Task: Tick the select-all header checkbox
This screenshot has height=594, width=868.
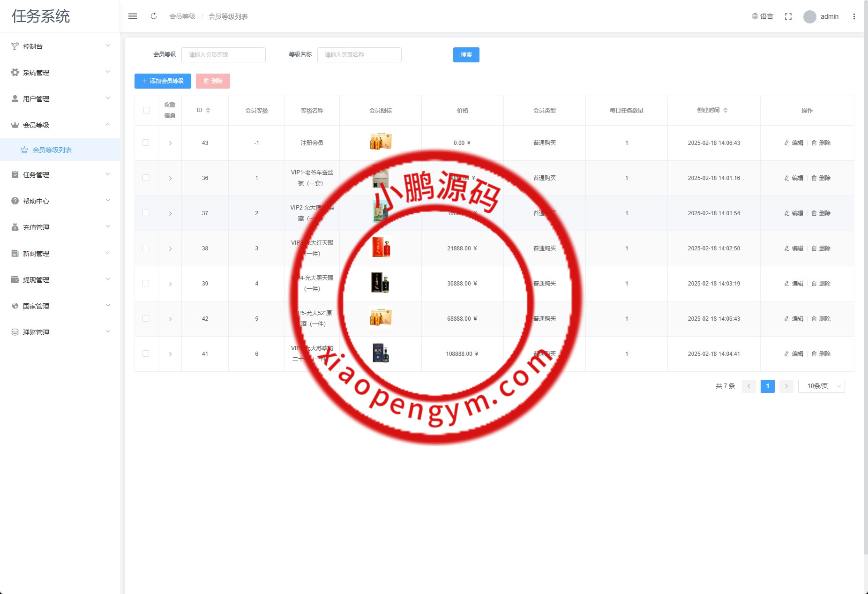Action: 147,110
